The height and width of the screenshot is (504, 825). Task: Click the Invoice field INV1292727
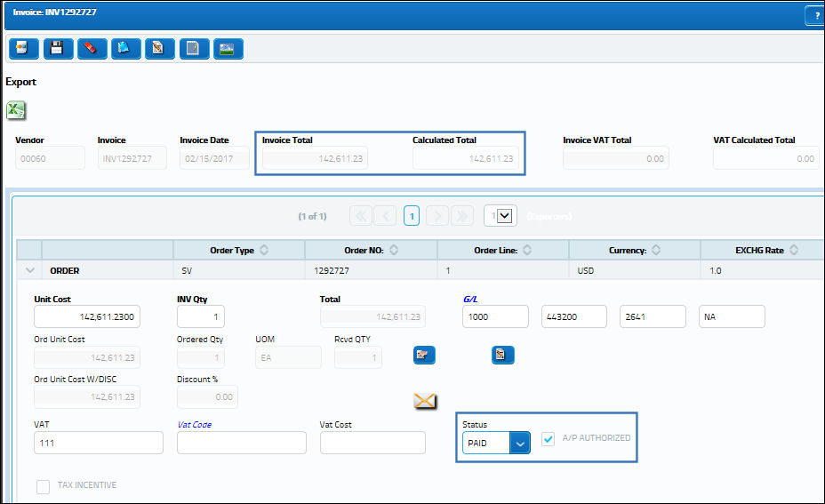[132, 158]
